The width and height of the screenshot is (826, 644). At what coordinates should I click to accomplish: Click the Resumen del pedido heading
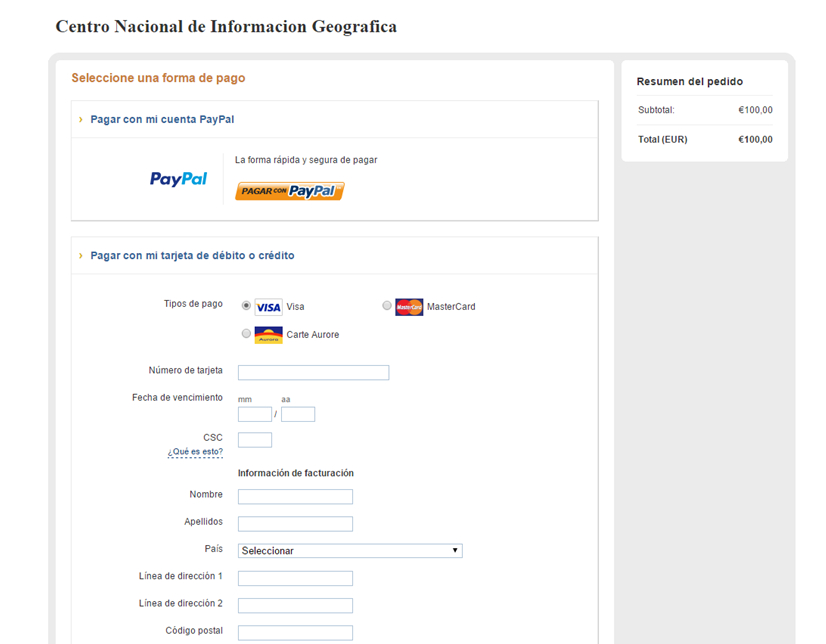[690, 82]
